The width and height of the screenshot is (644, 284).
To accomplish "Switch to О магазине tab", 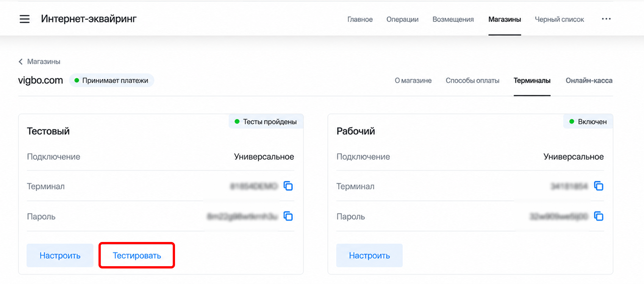I will 413,81.
